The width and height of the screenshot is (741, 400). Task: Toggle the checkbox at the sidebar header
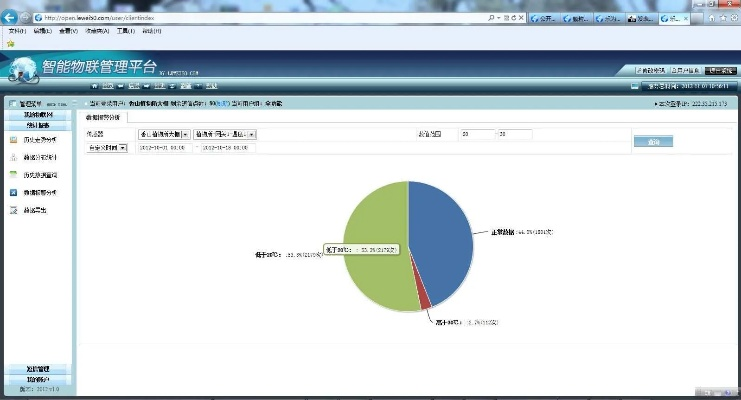point(12,103)
